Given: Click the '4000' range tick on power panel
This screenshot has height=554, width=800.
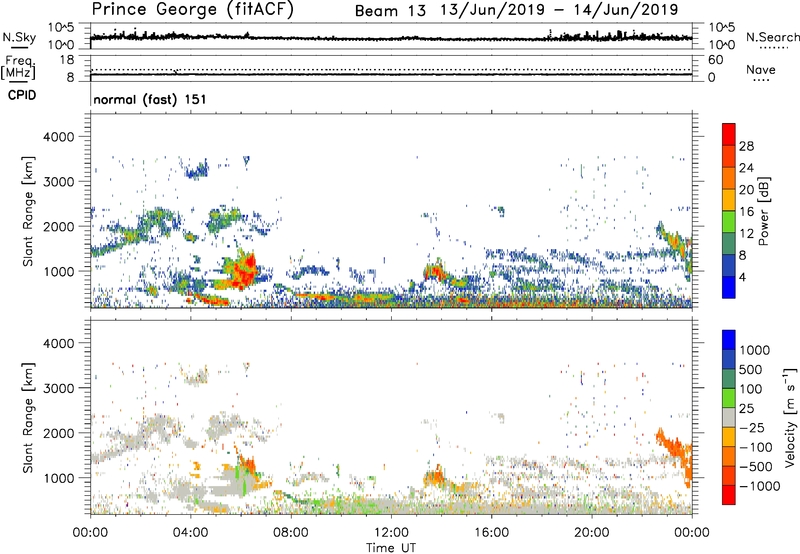Looking at the screenshot, I should coord(58,137).
